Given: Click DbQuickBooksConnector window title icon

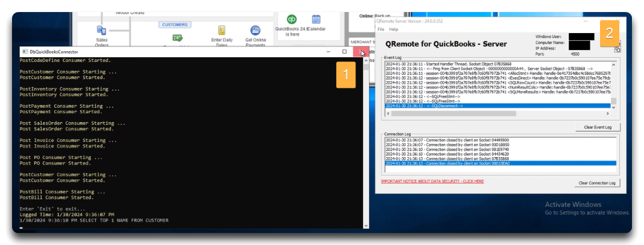Looking at the screenshot, I should (25, 52).
